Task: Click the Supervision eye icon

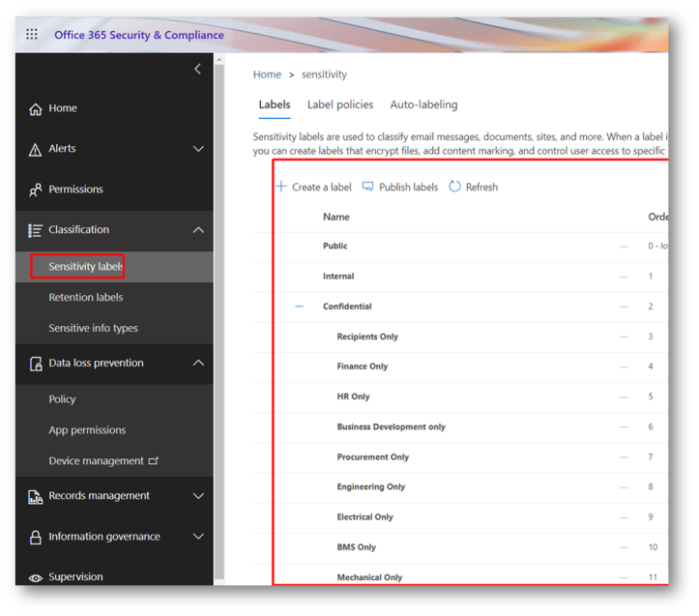Action: [x=36, y=577]
